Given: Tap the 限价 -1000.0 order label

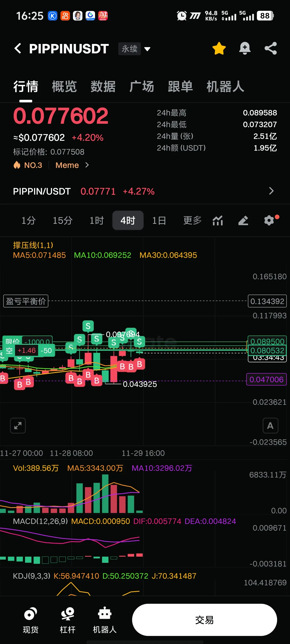Looking at the screenshot, I should click(28, 341).
